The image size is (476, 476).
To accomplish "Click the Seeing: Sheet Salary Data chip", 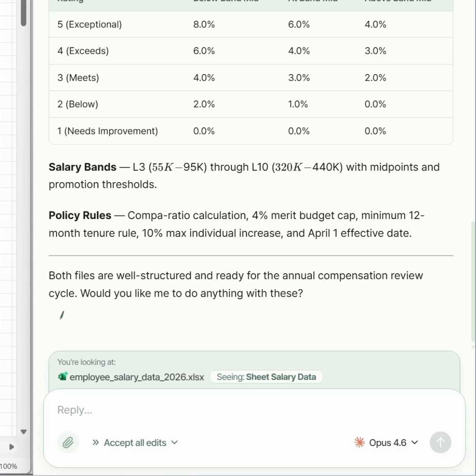I will tap(266, 377).
